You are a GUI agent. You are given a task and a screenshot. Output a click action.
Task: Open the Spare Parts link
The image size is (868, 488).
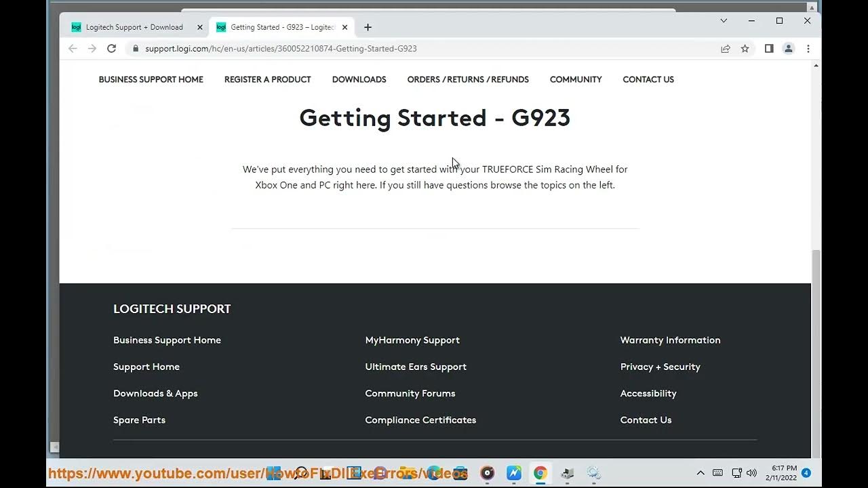(139, 420)
